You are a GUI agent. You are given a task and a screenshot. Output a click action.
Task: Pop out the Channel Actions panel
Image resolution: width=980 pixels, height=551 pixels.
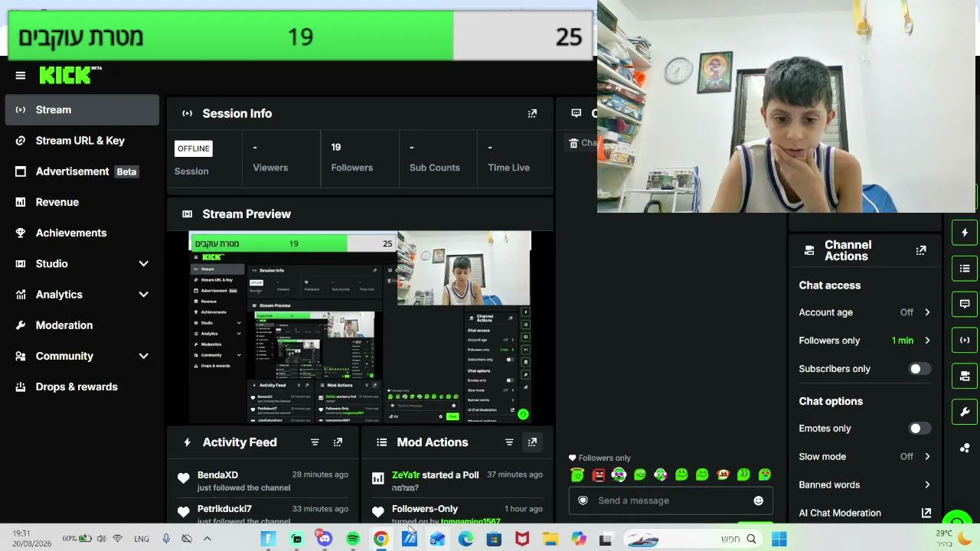pos(921,250)
